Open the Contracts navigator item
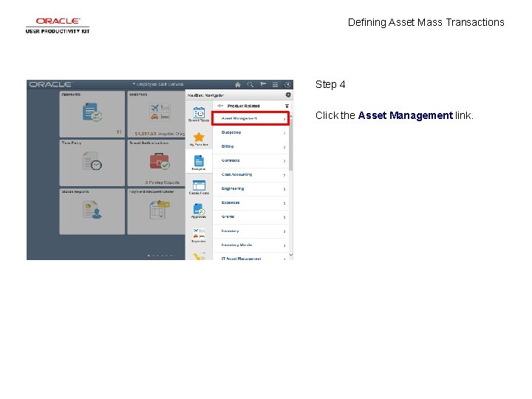 coord(250,161)
